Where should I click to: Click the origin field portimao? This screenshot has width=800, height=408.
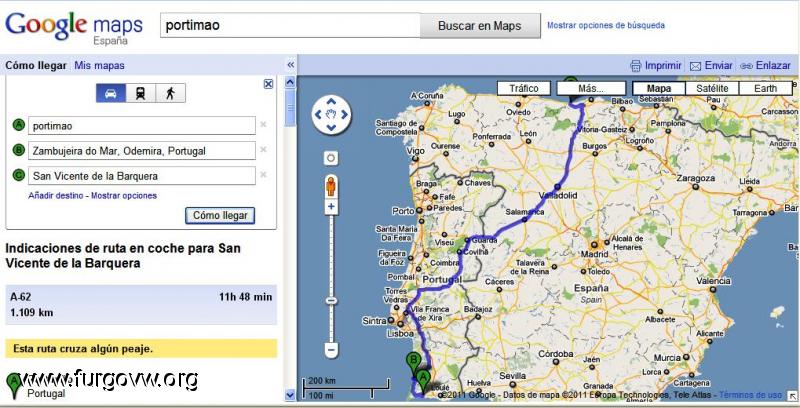click(x=142, y=125)
